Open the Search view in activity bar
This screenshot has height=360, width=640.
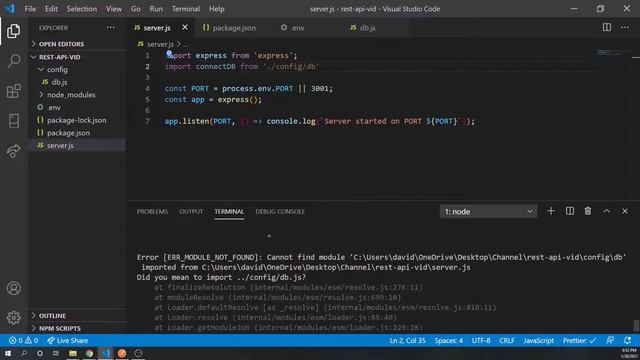tap(13, 61)
